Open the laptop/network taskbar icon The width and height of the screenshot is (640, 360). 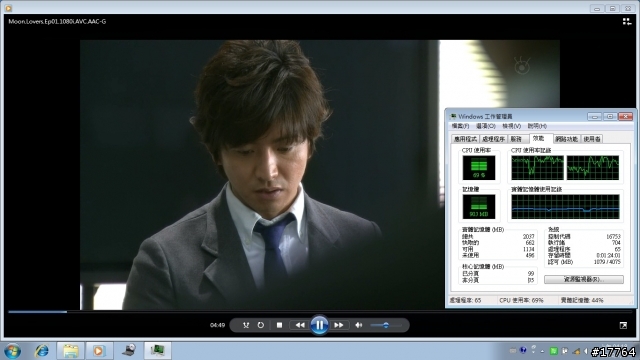pos(129,351)
